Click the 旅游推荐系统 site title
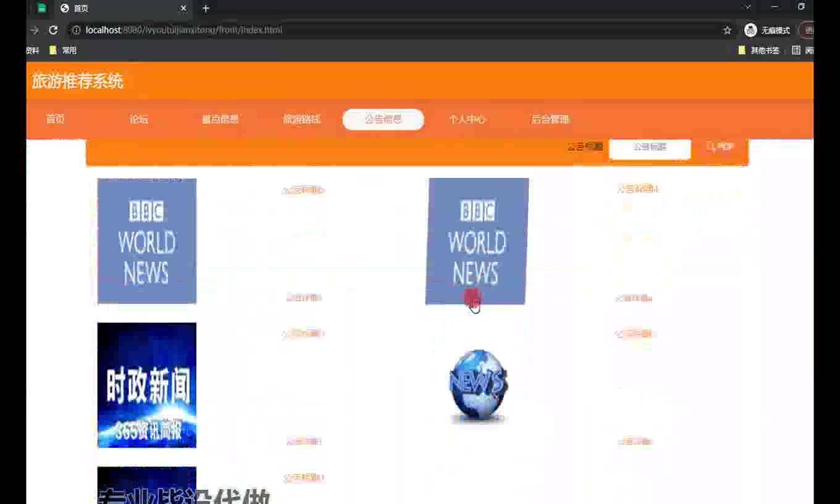 click(x=77, y=81)
